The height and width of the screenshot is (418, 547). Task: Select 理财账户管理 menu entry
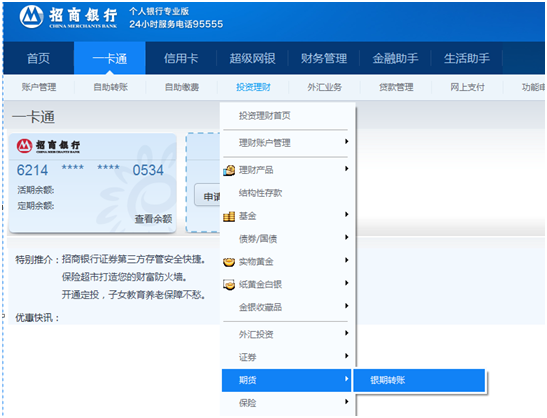tap(286, 143)
